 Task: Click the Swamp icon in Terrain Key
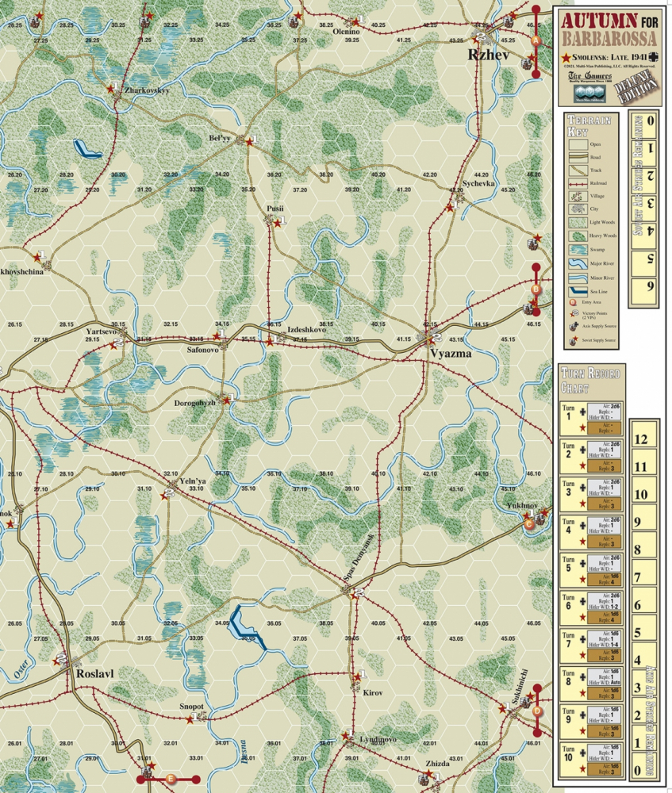pyautogui.click(x=580, y=248)
